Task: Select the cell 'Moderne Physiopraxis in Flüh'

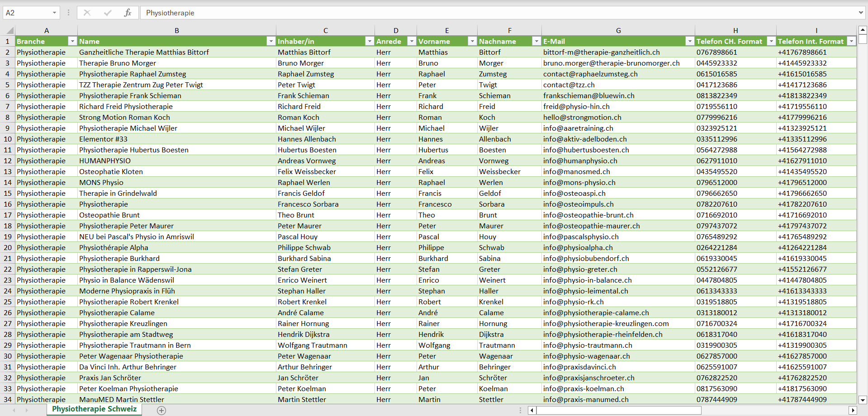Action: [177, 291]
